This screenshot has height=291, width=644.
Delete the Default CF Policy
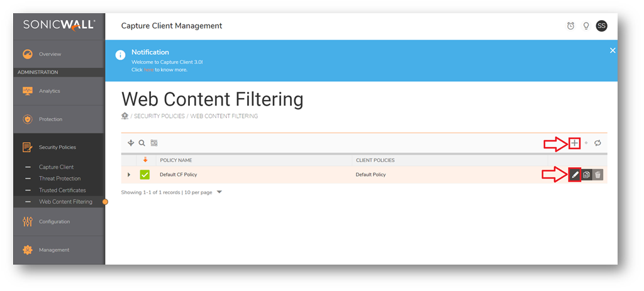point(598,175)
